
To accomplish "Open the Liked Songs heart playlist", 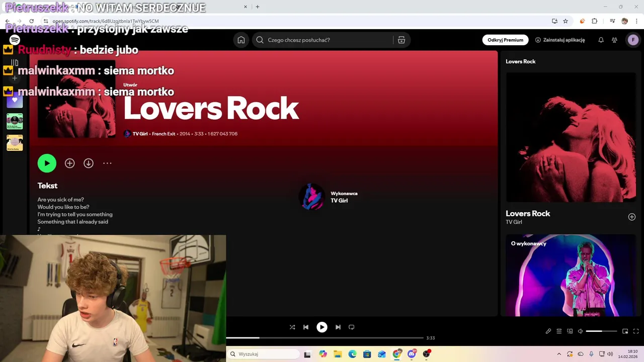I will coord(15,100).
